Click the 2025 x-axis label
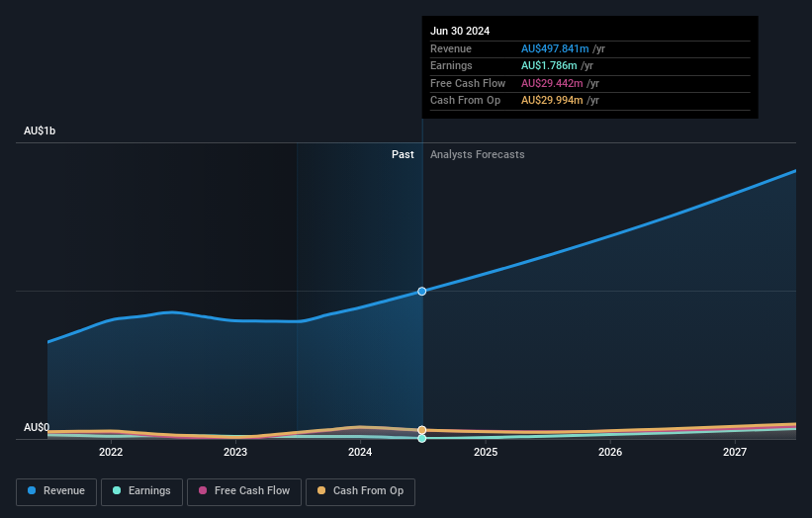812x518 pixels. [x=486, y=453]
